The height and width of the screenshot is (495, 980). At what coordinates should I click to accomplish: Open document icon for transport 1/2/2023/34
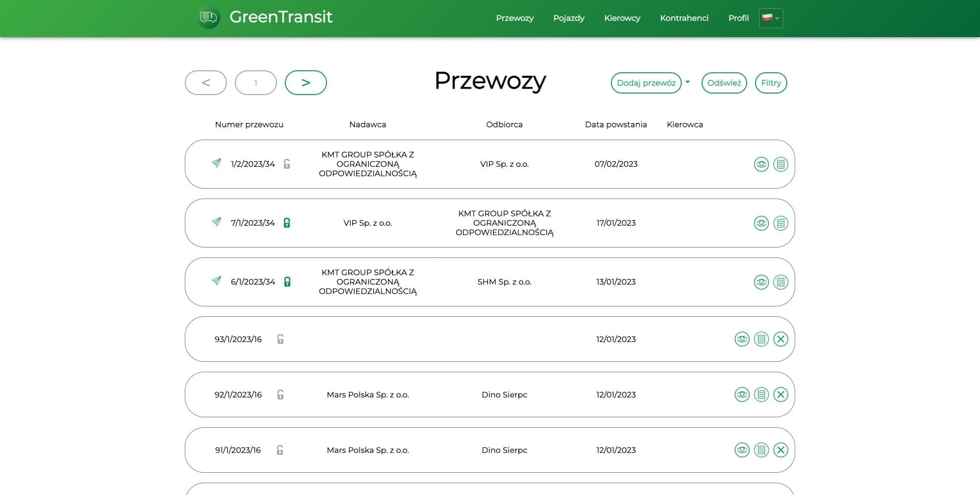(780, 164)
